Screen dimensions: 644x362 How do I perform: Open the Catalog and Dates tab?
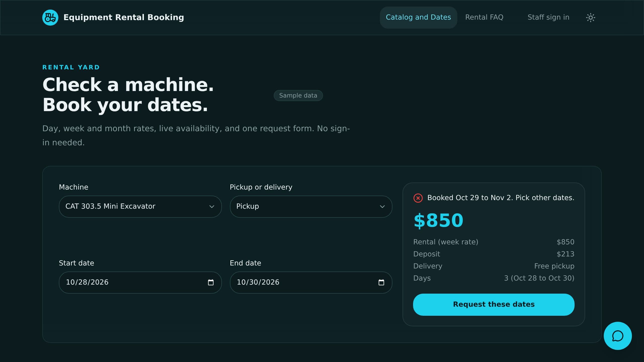(418, 17)
